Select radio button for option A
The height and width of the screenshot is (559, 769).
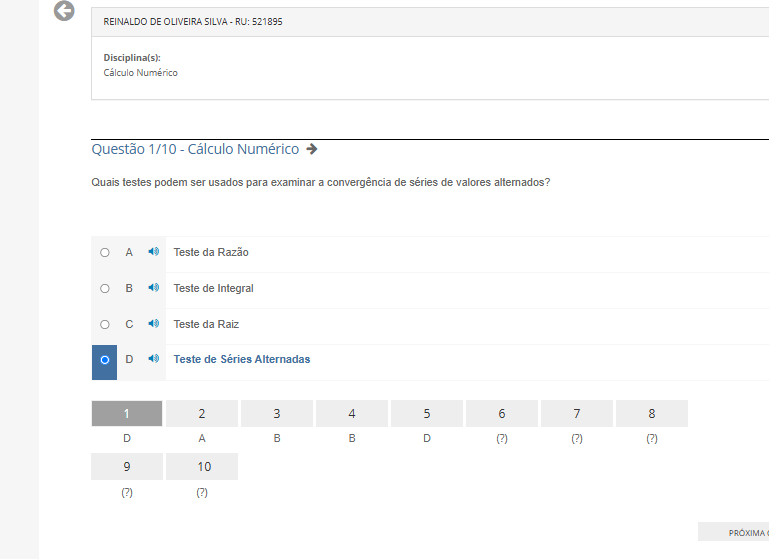105,253
